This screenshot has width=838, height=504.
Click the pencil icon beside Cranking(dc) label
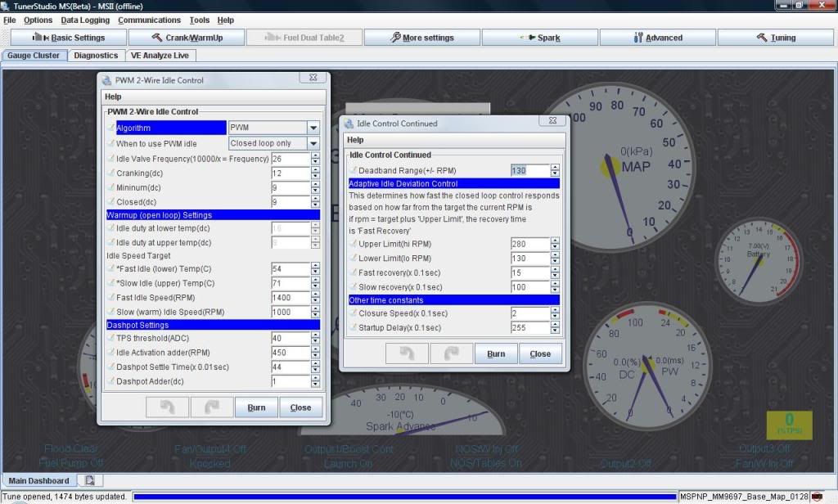click(111, 173)
